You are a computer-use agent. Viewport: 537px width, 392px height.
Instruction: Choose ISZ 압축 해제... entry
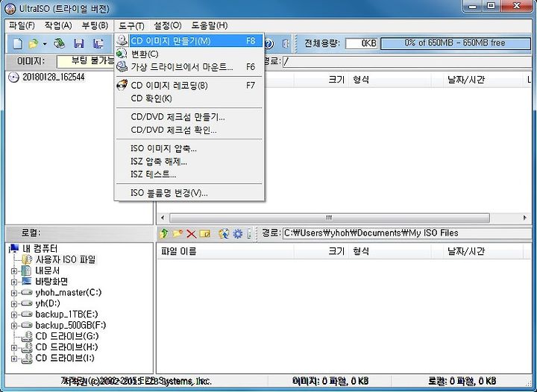coord(189,162)
